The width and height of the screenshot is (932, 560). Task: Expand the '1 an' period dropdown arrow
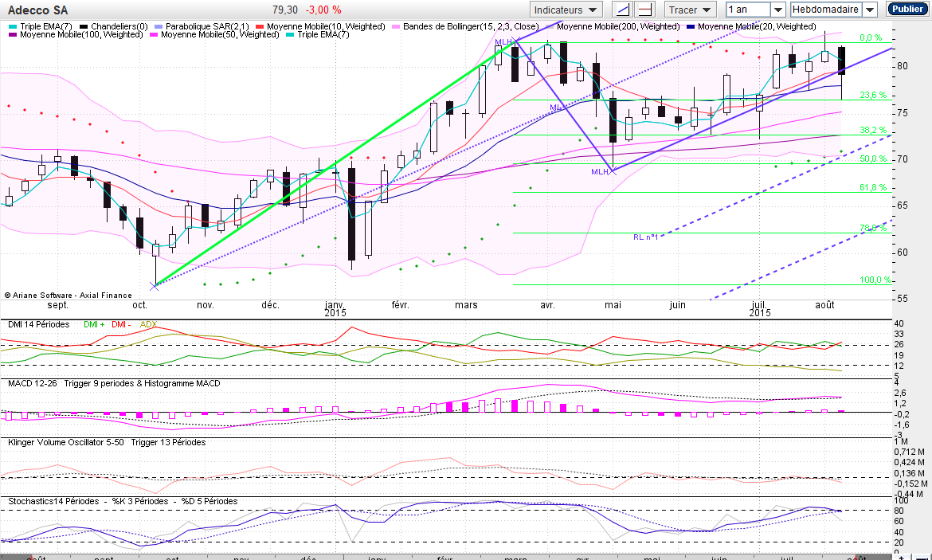[x=778, y=10]
